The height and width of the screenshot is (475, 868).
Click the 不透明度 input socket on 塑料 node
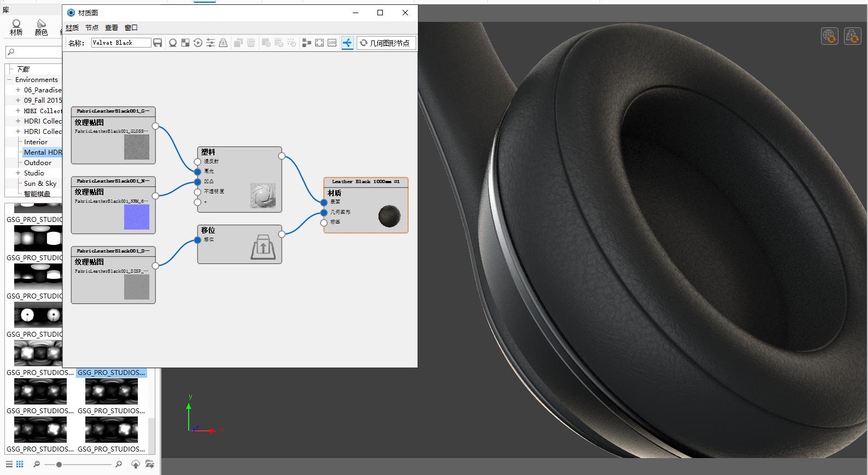(x=197, y=192)
